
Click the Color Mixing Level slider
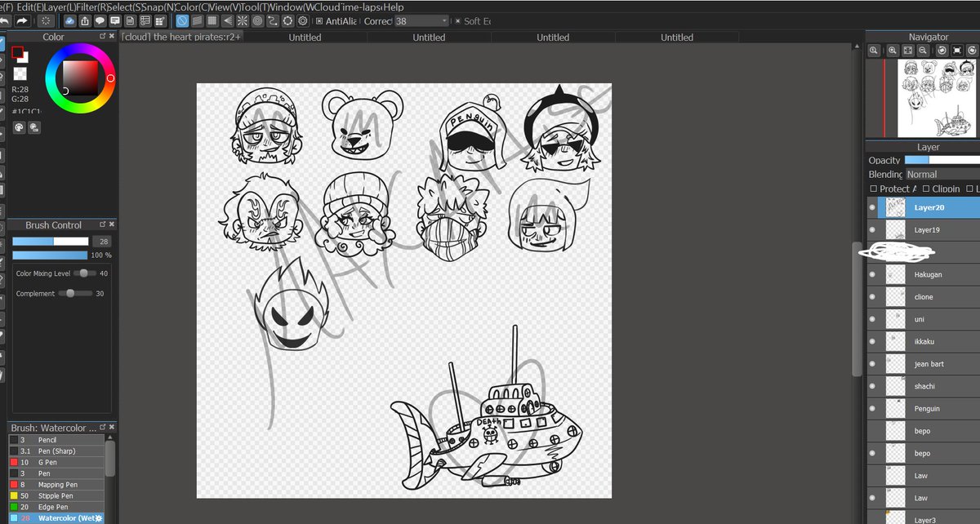click(x=85, y=273)
